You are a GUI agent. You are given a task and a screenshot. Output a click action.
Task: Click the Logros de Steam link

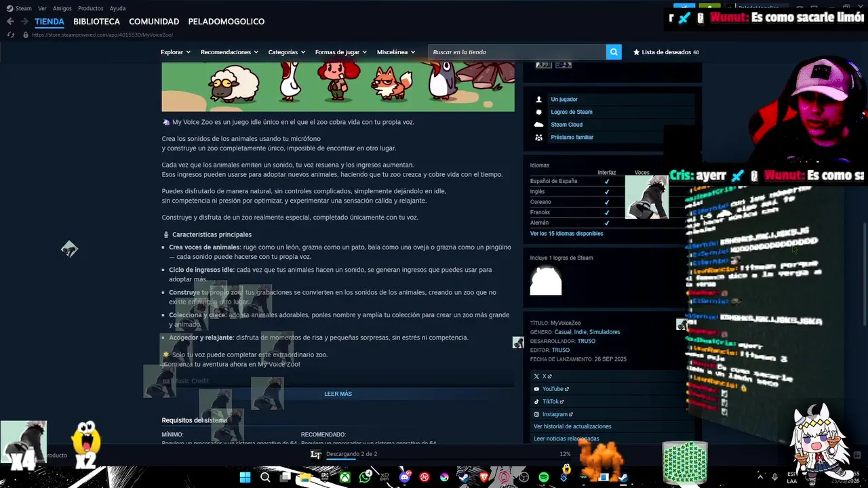click(x=572, y=112)
